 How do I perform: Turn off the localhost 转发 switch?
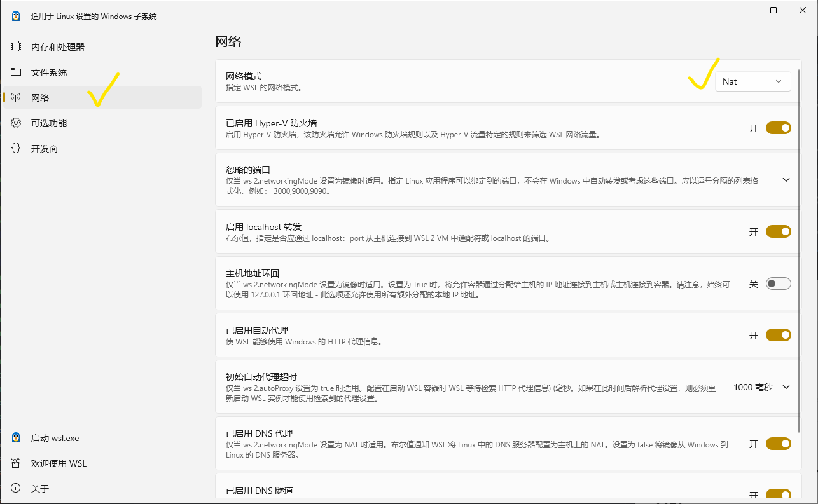[778, 231]
